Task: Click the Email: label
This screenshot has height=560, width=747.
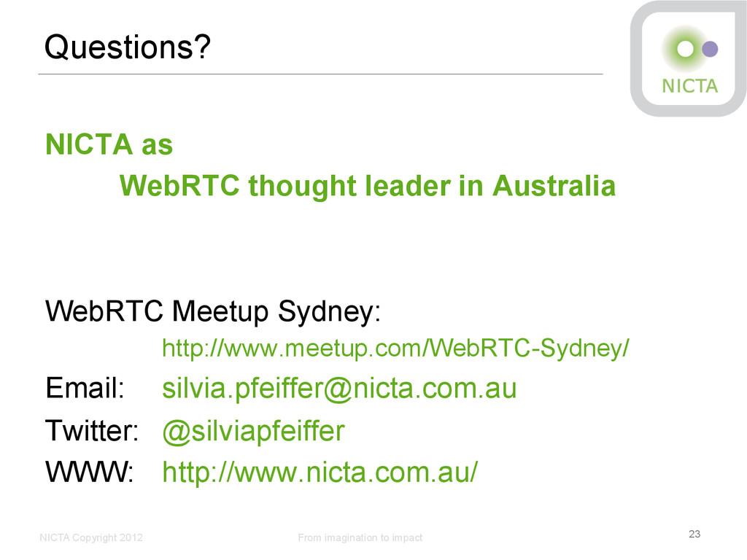Action: click(x=85, y=388)
